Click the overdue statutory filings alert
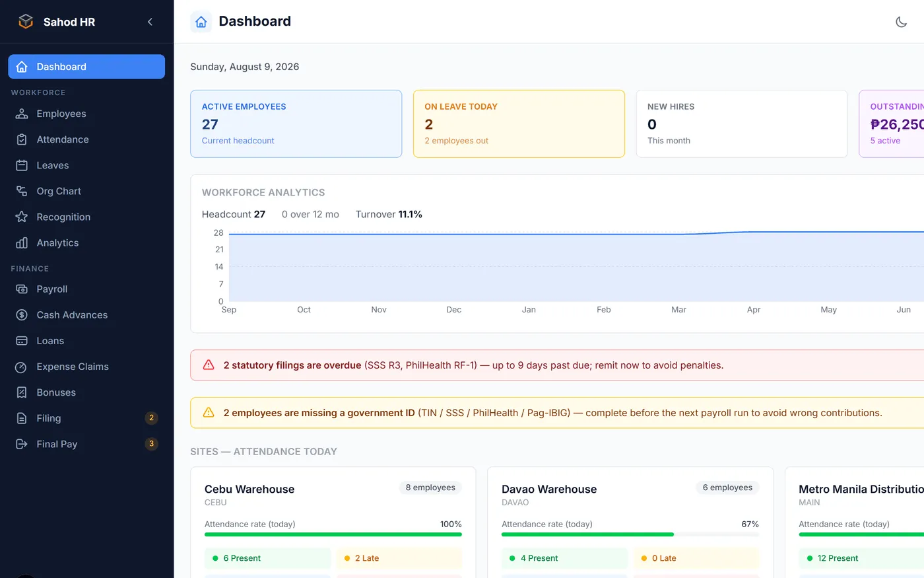This screenshot has height=578, width=924. [557, 365]
